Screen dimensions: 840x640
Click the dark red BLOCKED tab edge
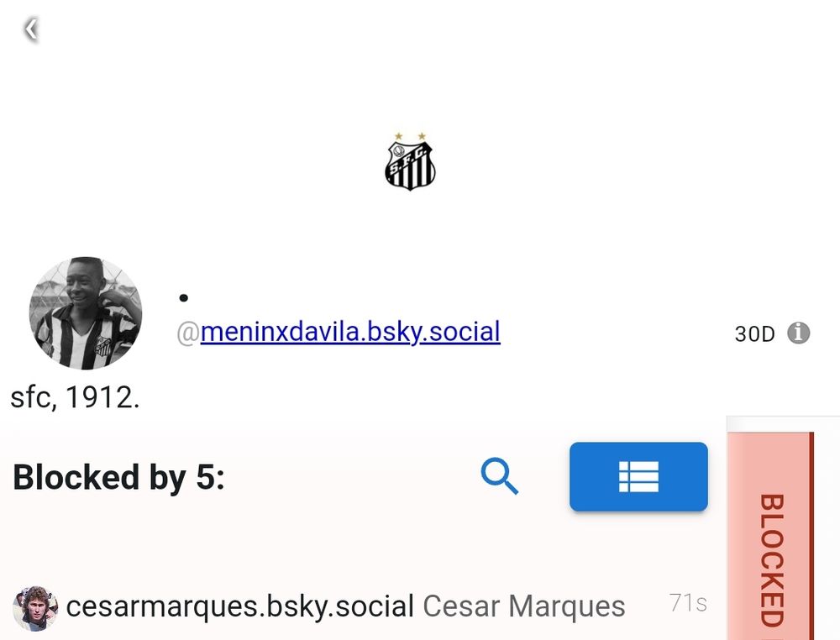(x=811, y=536)
